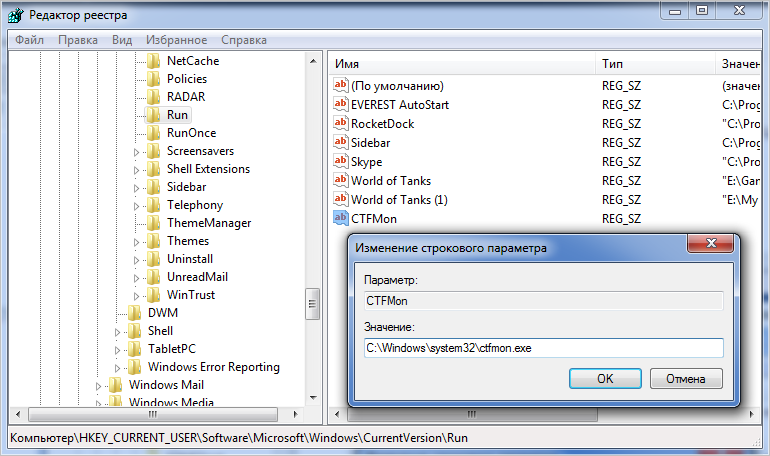
Task: Click REG_SZ type in the Skype row
Action: (621, 161)
